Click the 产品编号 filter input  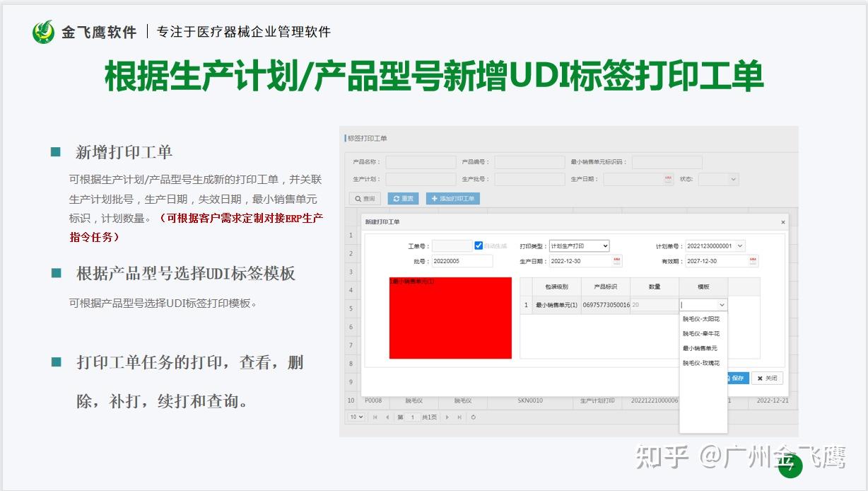pyautogui.click(x=529, y=162)
